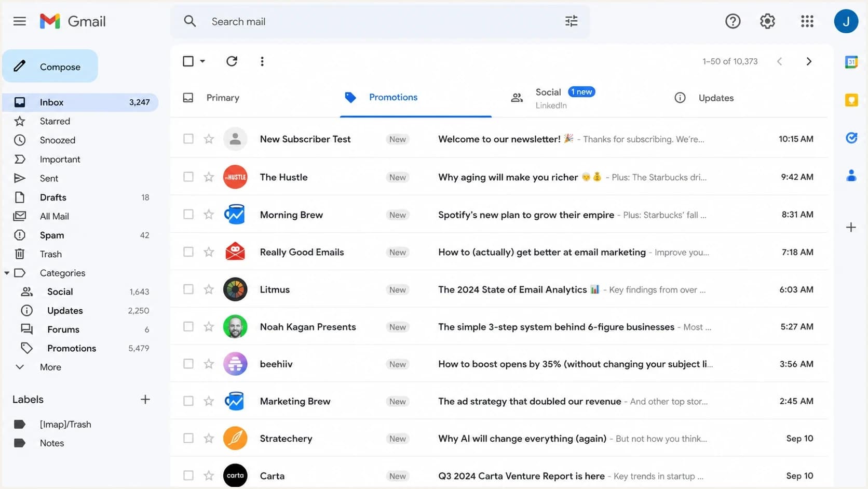The width and height of the screenshot is (868, 489).
Task: Click the Compose button
Action: tap(50, 67)
